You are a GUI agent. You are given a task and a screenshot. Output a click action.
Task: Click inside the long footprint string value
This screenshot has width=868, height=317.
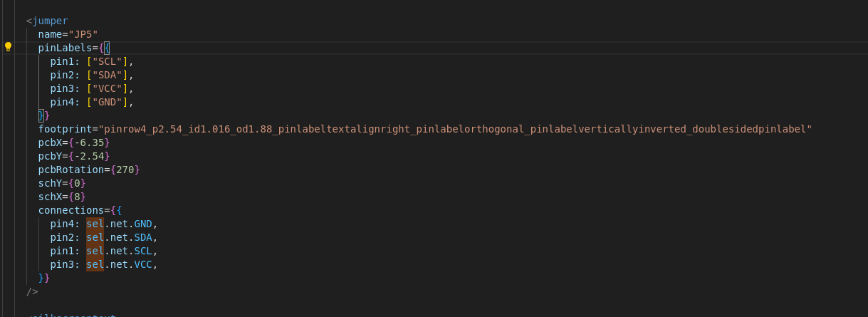[x=456, y=129]
